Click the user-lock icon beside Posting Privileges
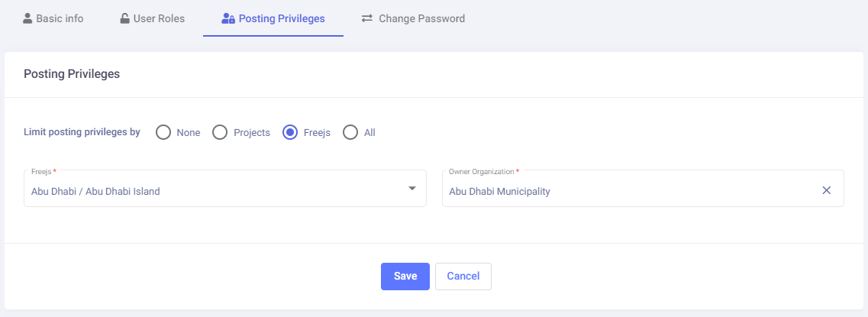The height and width of the screenshot is (317, 868). pyautogui.click(x=227, y=18)
